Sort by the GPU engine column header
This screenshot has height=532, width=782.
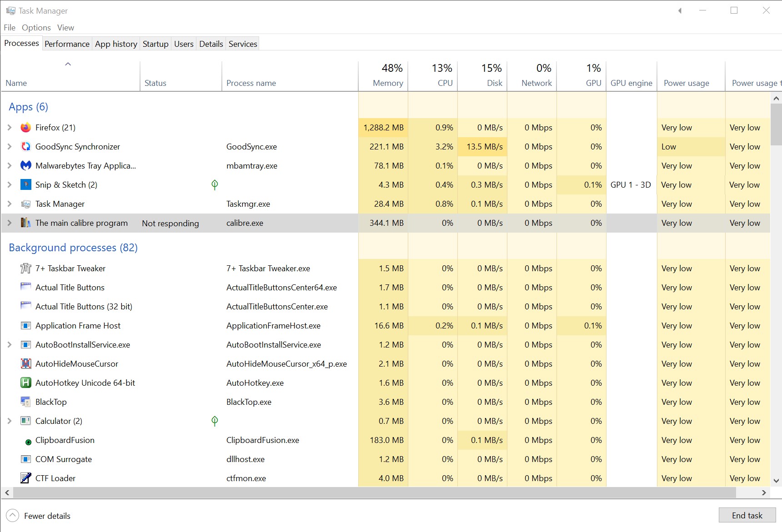(x=632, y=76)
